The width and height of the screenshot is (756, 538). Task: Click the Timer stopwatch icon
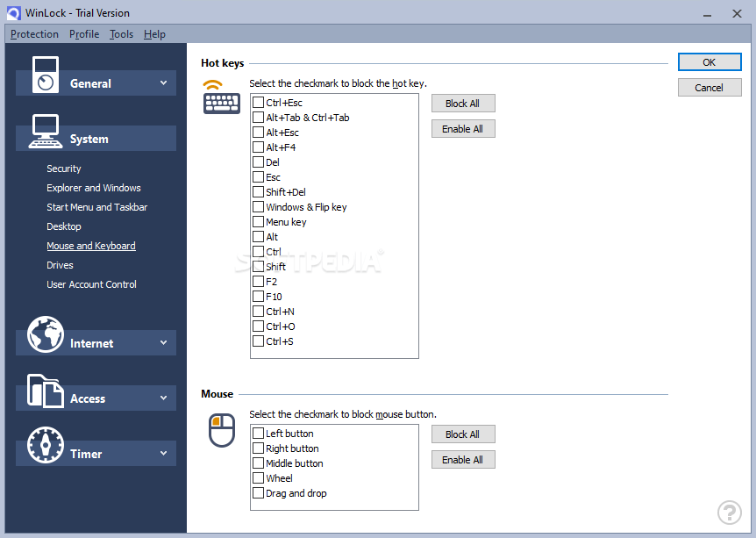(45, 447)
